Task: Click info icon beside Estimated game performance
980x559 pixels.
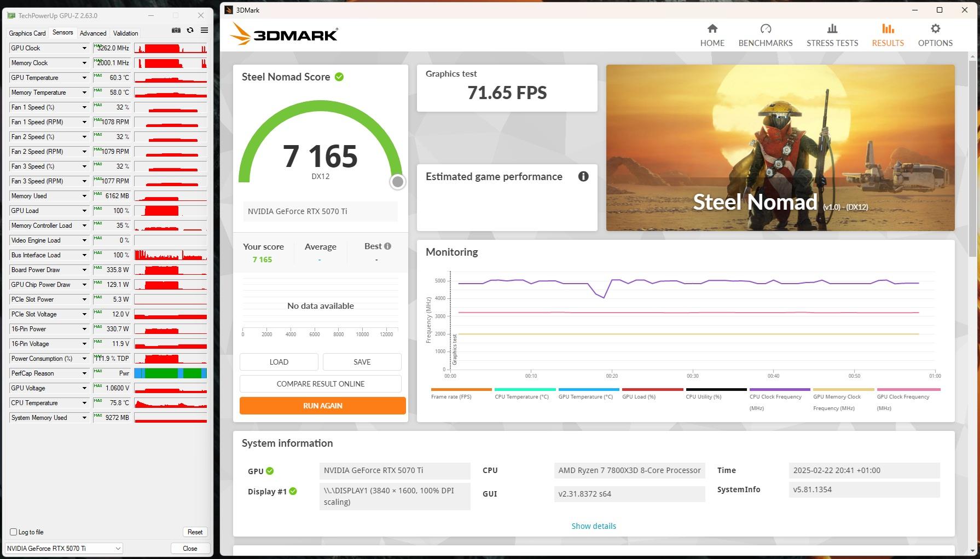Action: tap(583, 176)
